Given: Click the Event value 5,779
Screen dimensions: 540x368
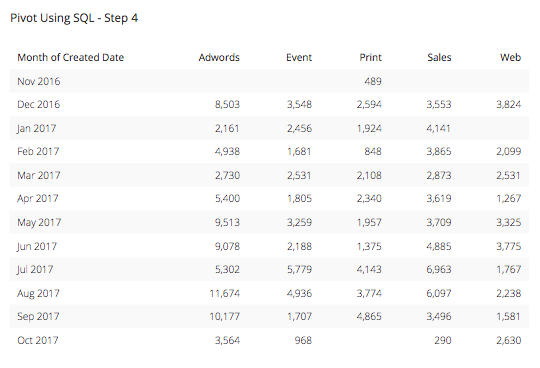Looking at the screenshot, I should 300,269.
